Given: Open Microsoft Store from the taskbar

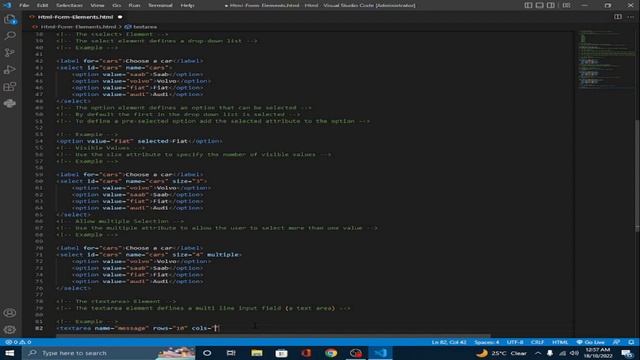Looking at the screenshot, I should coord(281,353).
